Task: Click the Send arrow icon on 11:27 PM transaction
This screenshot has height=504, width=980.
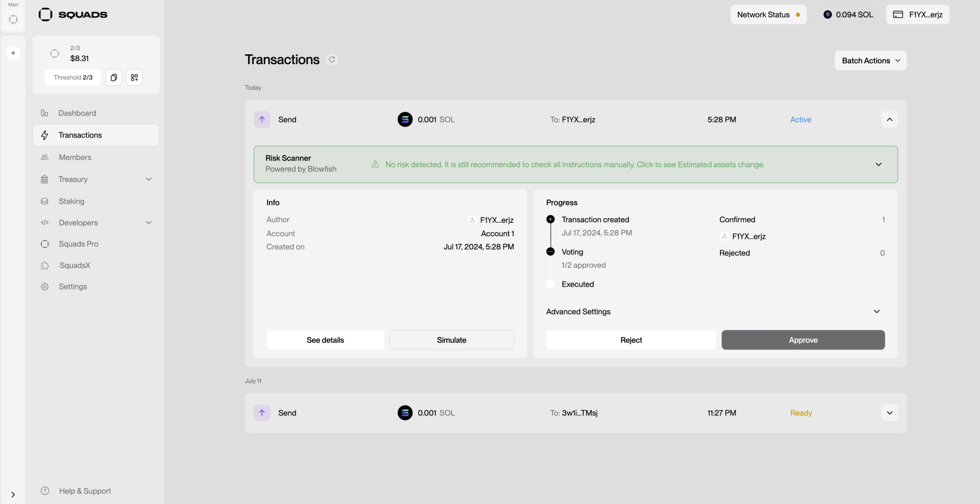Action: (262, 413)
